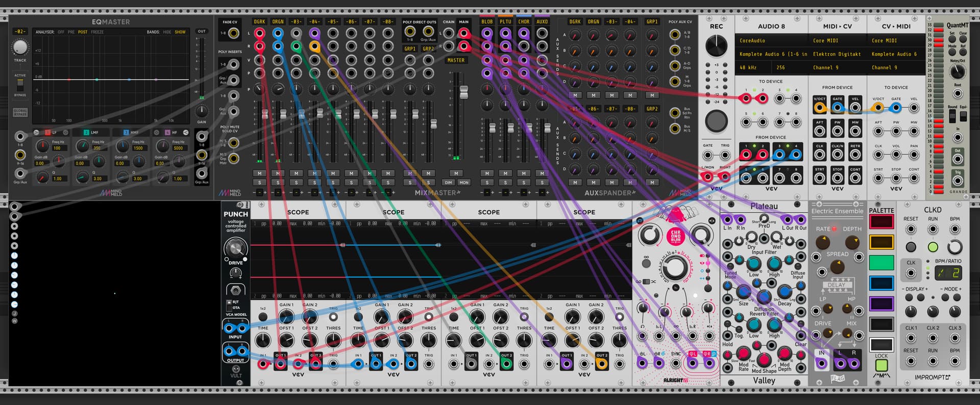Solo the ORGN mixer channel
This screenshot has height=405, width=980.
tap(278, 183)
